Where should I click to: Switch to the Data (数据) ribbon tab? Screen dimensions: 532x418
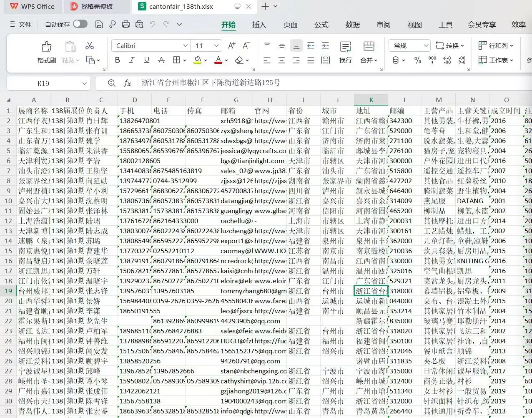tap(352, 25)
